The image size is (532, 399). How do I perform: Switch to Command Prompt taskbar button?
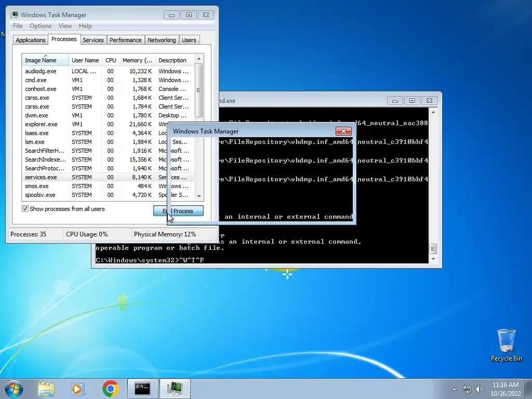coord(142,389)
